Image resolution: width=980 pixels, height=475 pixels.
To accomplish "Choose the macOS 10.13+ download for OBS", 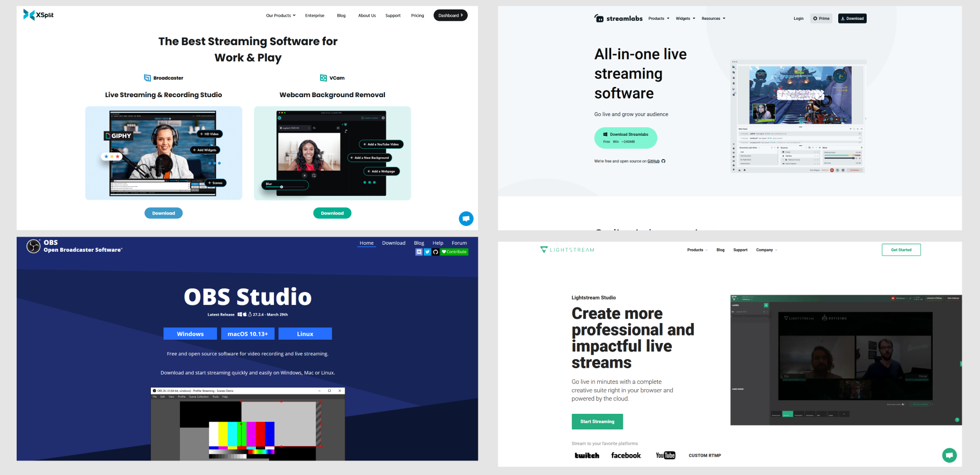I will [248, 334].
